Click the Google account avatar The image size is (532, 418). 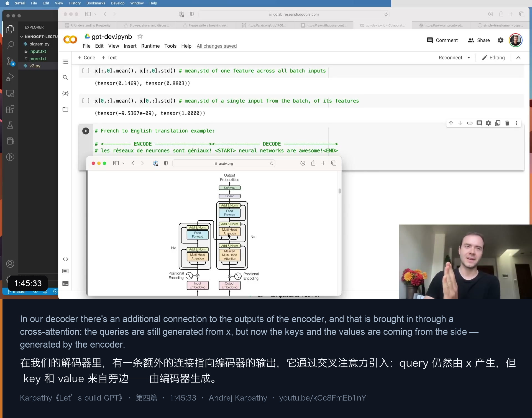(x=516, y=40)
